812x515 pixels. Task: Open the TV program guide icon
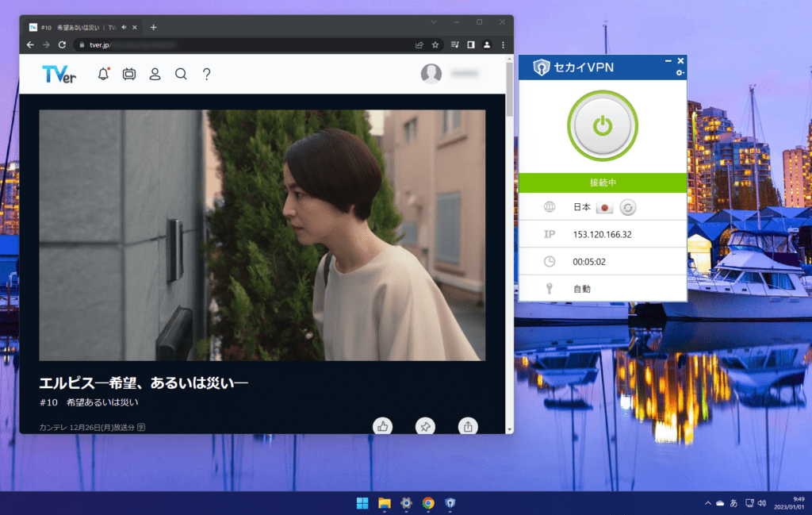click(129, 74)
